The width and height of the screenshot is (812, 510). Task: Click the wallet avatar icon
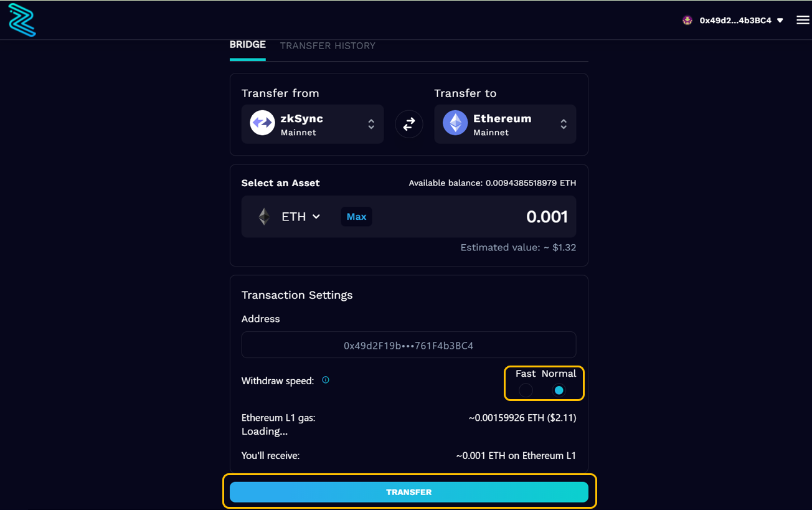click(687, 21)
